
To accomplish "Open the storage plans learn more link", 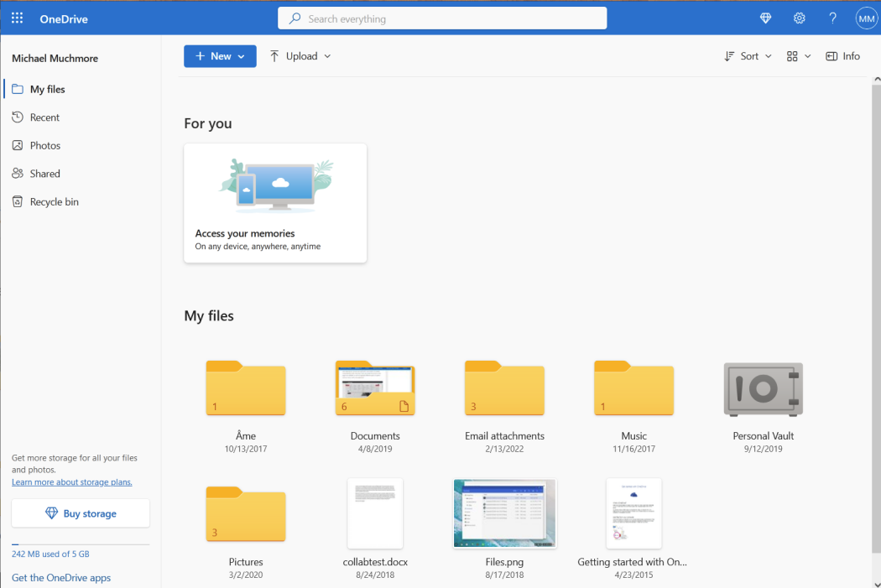I will (x=72, y=481).
